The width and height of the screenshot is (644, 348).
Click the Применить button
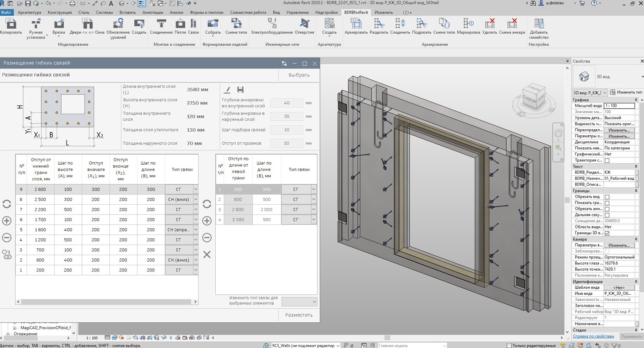pos(632,337)
